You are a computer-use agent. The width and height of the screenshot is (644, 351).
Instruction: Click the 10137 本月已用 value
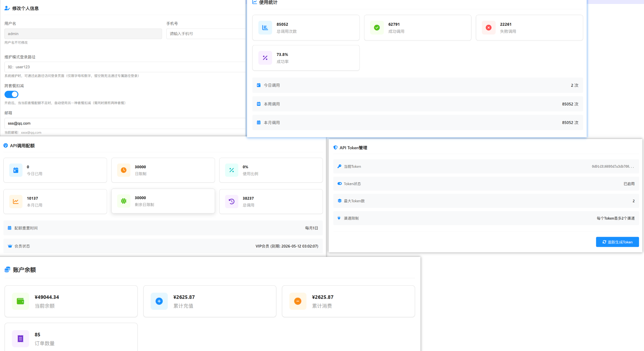click(32, 198)
